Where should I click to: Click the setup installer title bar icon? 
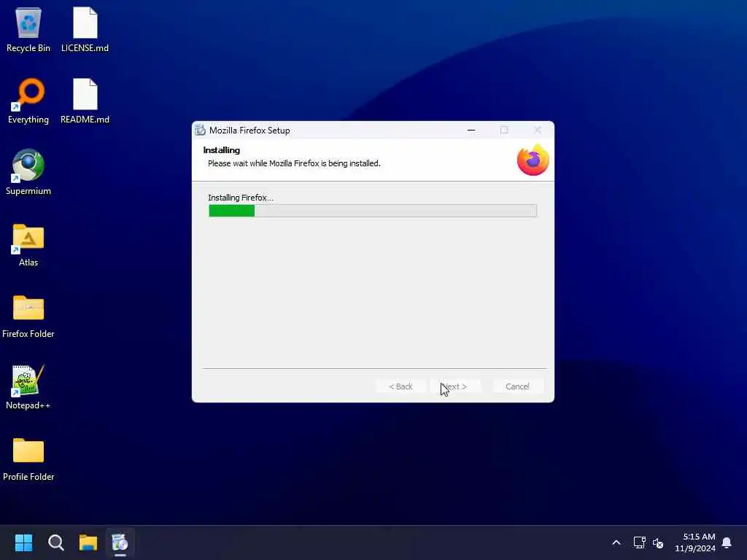pyautogui.click(x=200, y=130)
